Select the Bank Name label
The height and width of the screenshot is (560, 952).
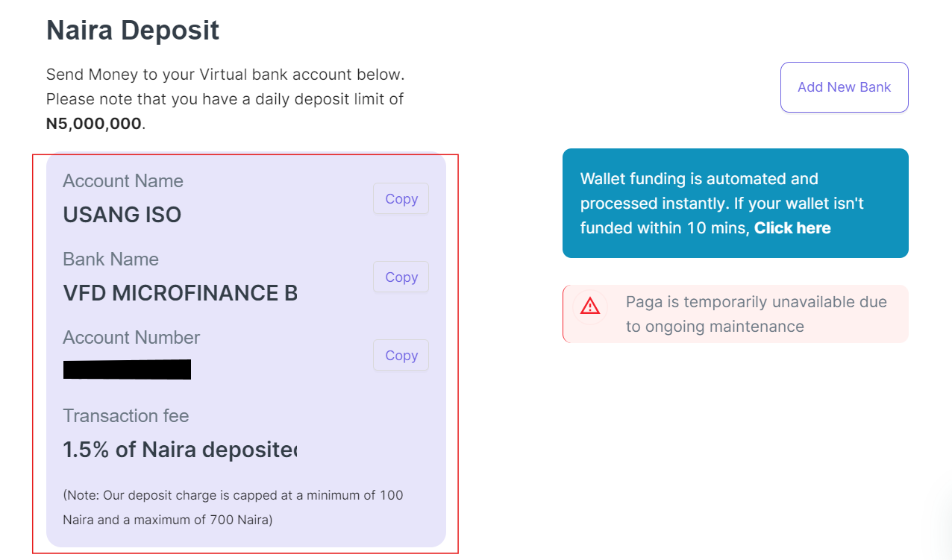pyautogui.click(x=110, y=259)
